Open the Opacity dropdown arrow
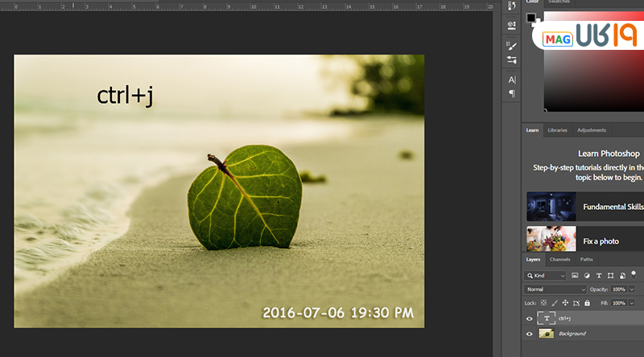 [x=632, y=289]
